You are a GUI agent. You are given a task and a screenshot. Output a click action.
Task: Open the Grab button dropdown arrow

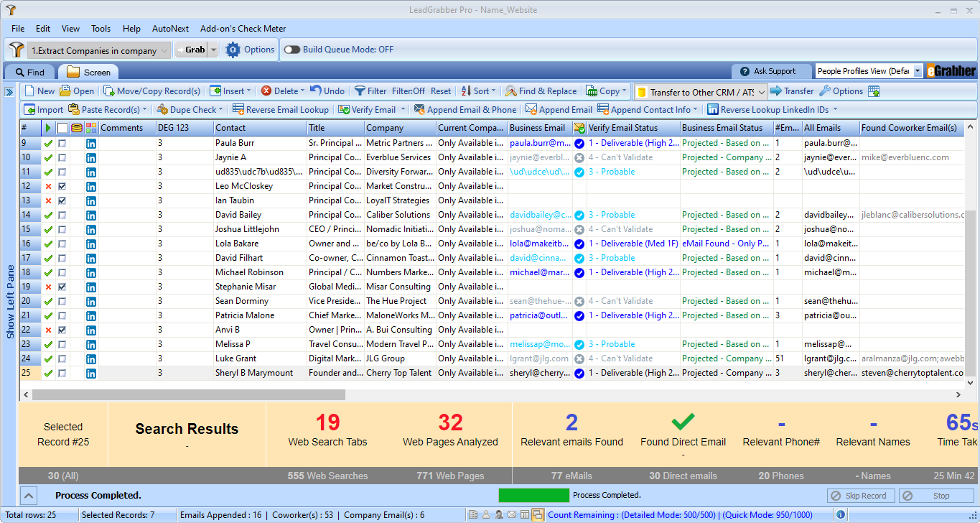point(213,50)
